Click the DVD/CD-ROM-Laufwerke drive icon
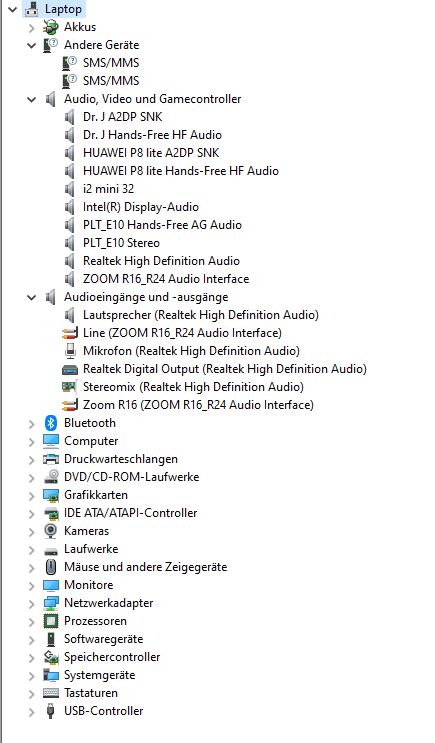 (x=51, y=477)
